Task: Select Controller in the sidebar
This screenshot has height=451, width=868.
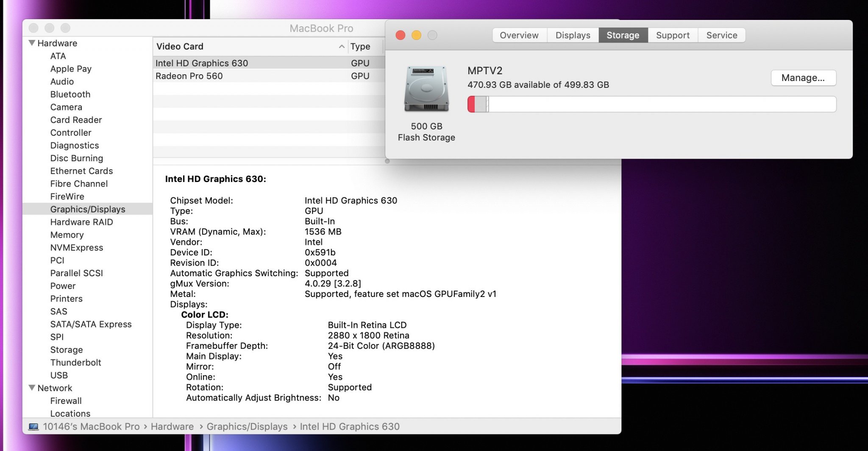Action: coord(71,132)
